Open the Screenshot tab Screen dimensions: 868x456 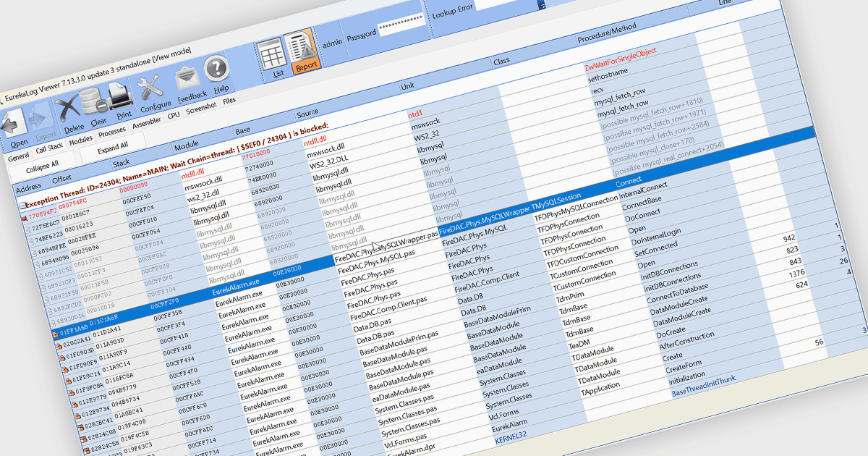tap(201, 107)
